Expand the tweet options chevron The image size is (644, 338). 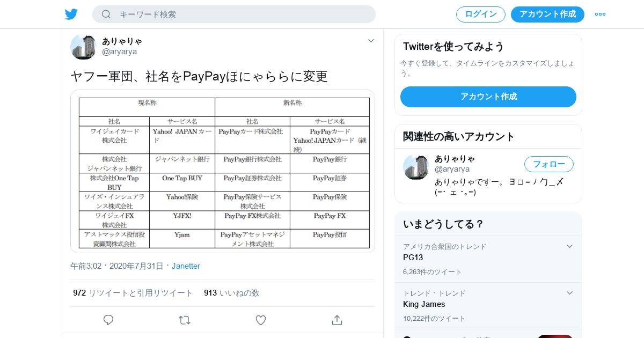pos(371,41)
